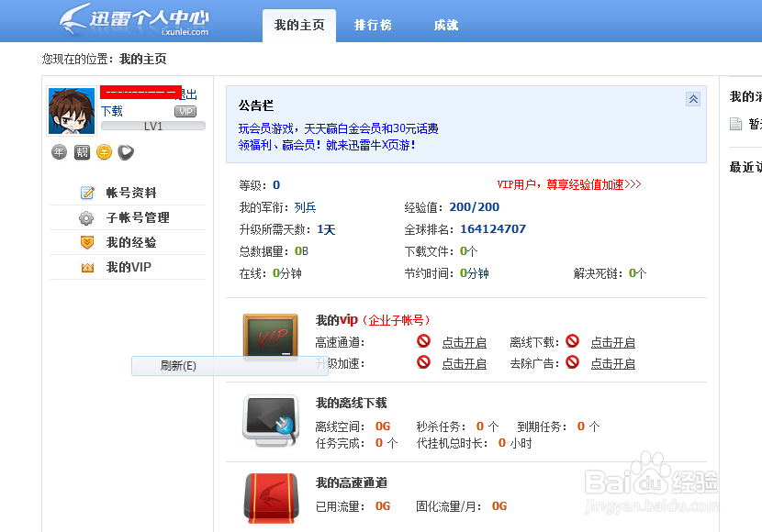
Task: Click 点击开启 for 高速通道
Action: [x=465, y=343]
